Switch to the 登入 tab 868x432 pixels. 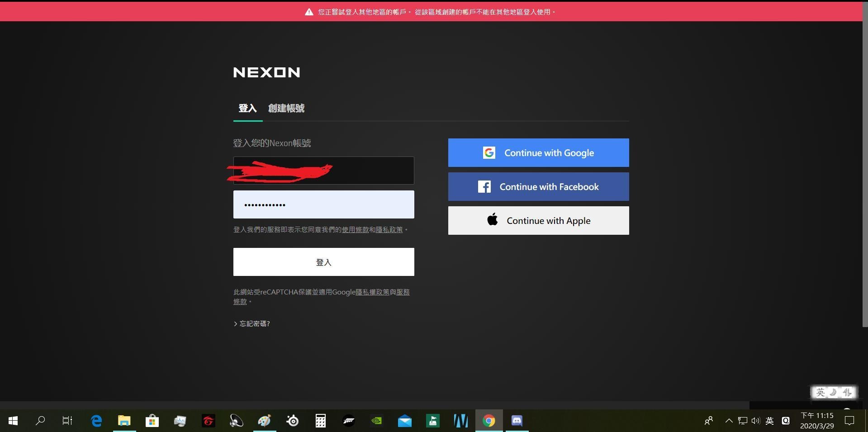(247, 108)
